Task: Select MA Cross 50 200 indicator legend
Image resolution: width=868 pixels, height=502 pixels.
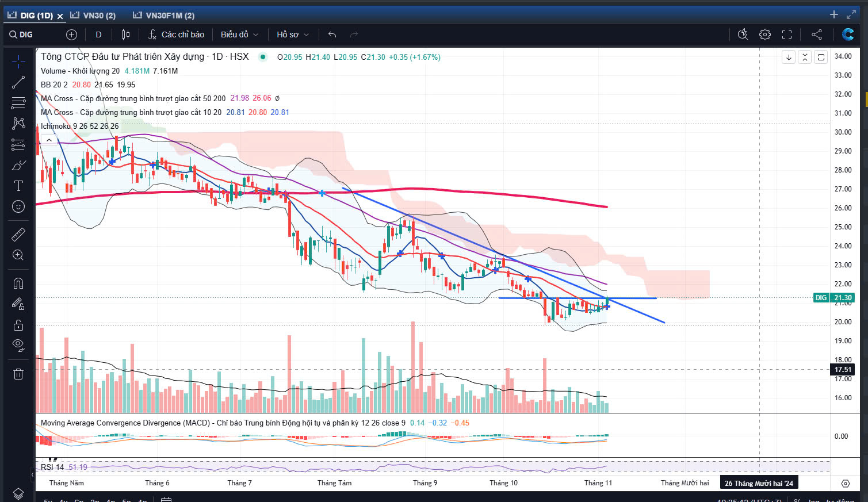Action: [133, 98]
